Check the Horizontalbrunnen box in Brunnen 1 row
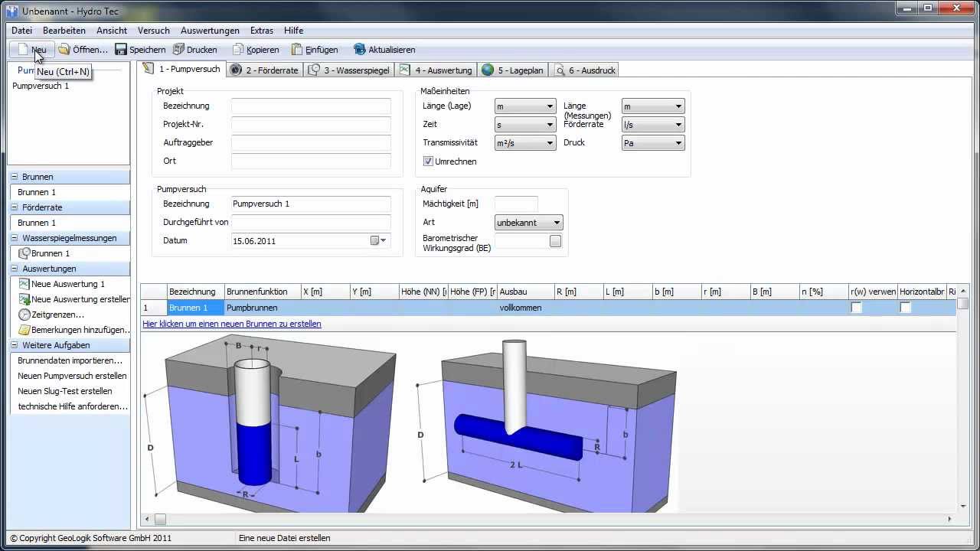 coord(906,308)
